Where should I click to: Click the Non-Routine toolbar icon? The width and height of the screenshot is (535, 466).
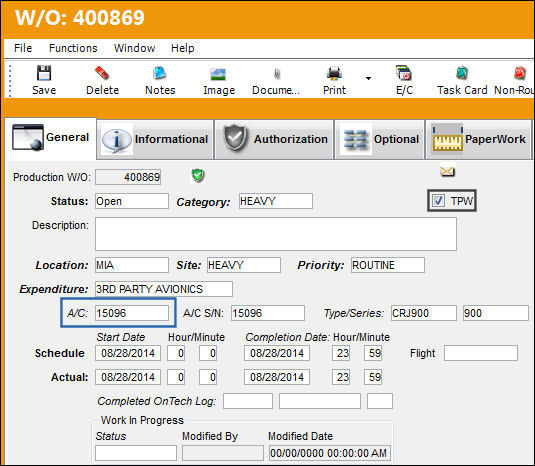519,73
